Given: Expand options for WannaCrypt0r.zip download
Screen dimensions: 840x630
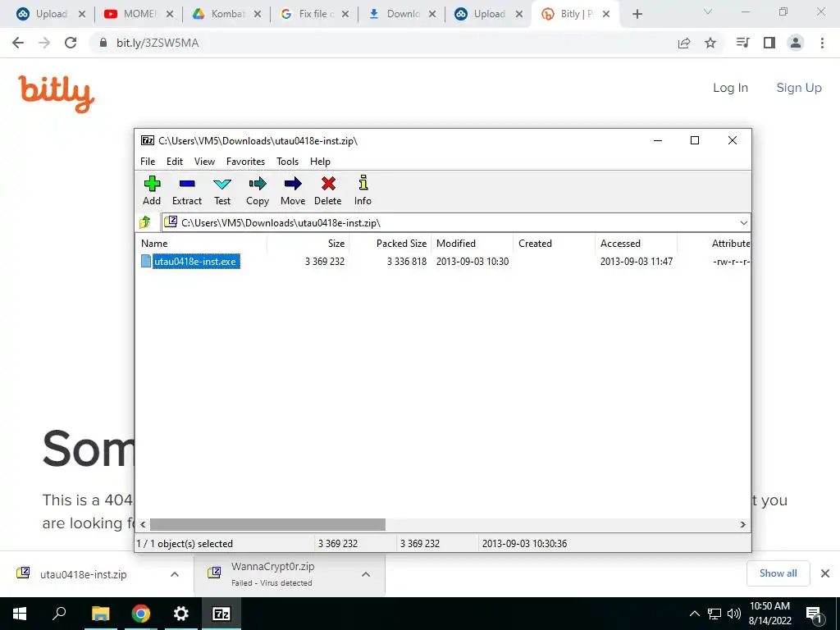Looking at the screenshot, I should pos(366,574).
